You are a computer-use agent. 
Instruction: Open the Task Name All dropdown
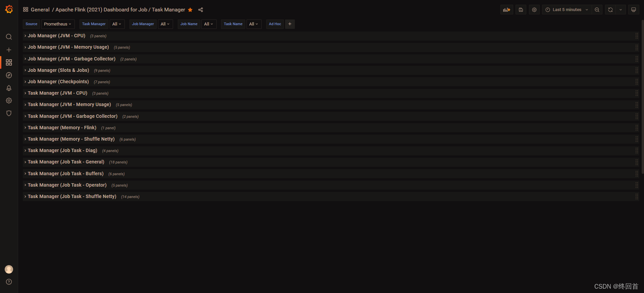pyautogui.click(x=254, y=24)
